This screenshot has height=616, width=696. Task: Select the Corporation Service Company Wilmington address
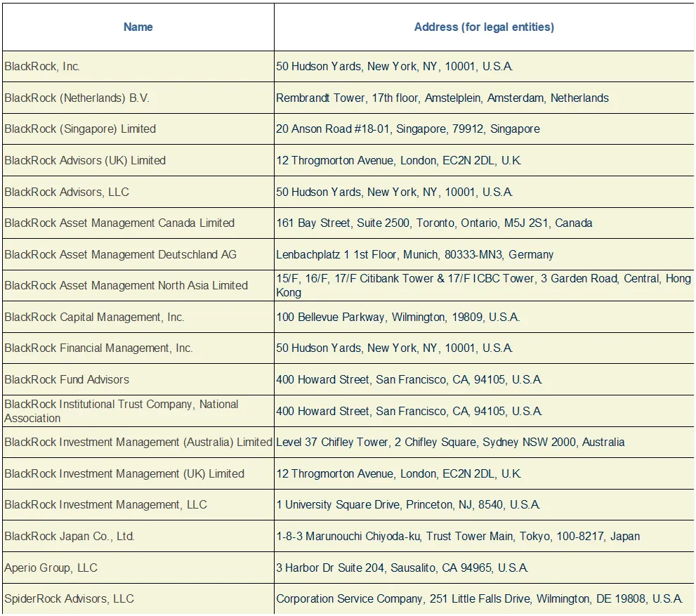[x=484, y=598]
